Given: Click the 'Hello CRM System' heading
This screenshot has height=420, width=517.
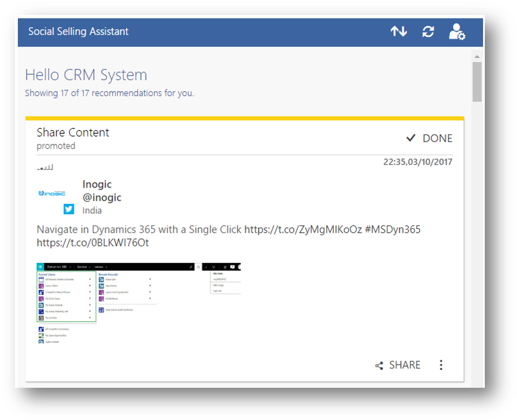Looking at the screenshot, I should coord(86,75).
